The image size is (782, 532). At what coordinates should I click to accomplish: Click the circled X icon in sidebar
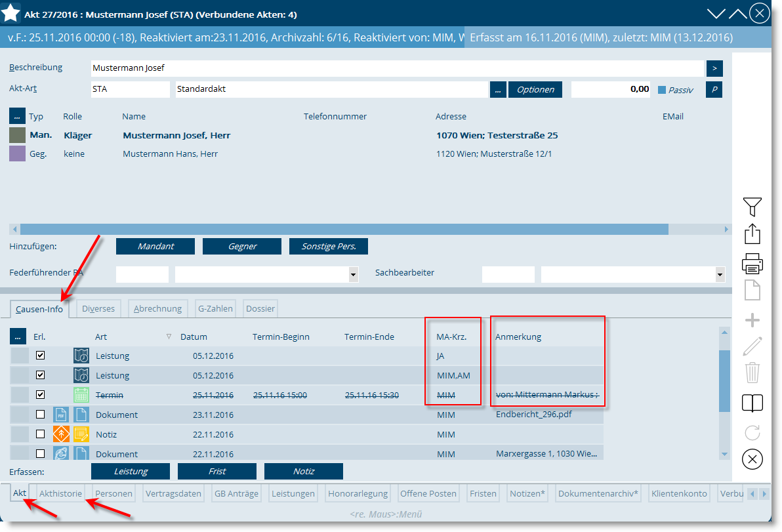752,459
